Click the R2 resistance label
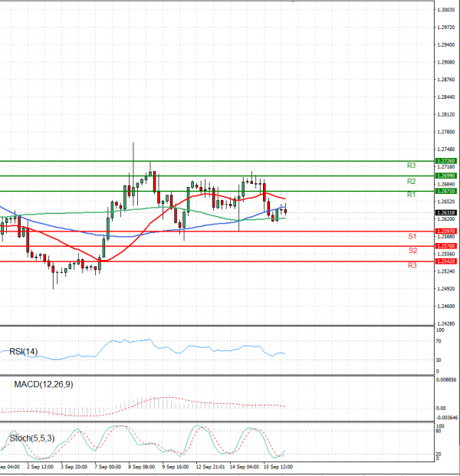The height and width of the screenshot is (476, 460). click(411, 181)
